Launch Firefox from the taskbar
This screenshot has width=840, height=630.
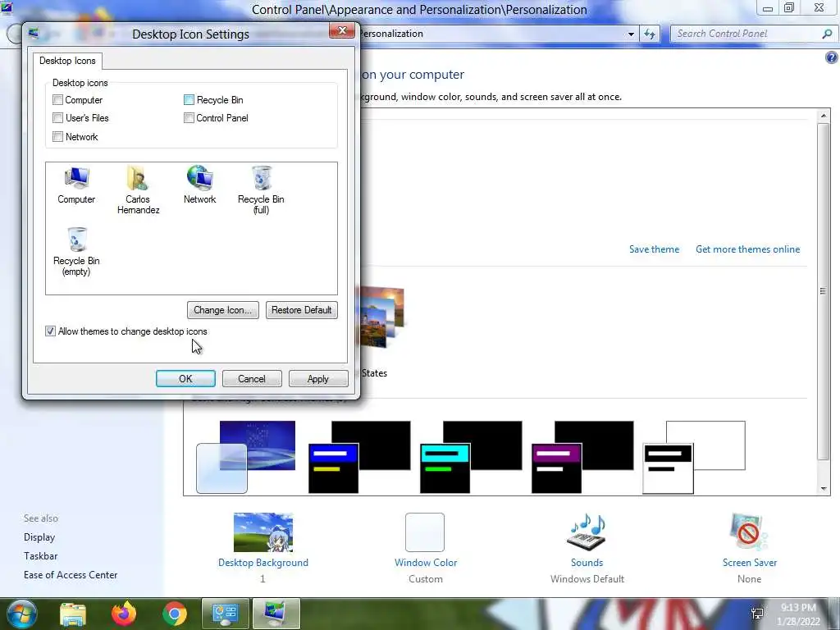click(124, 614)
